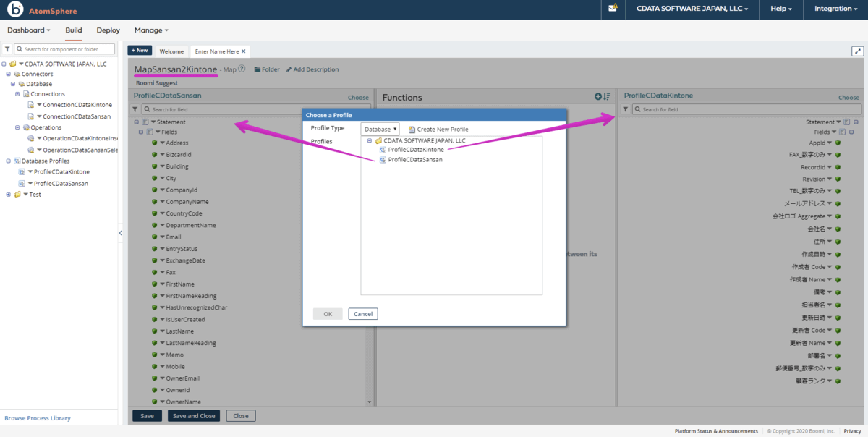This screenshot has height=437, width=868.
Task: Select the LastName field in Sansan panel
Action: click(x=180, y=331)
